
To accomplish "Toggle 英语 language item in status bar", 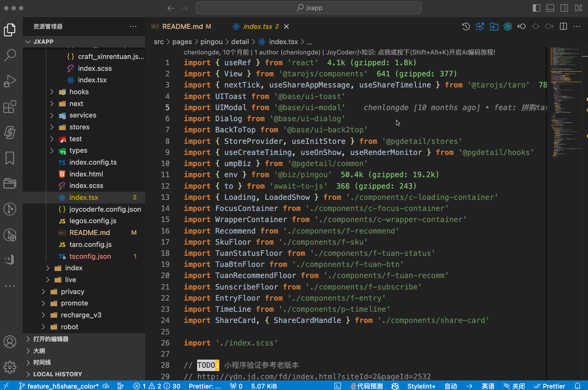I will coord(488,386).
